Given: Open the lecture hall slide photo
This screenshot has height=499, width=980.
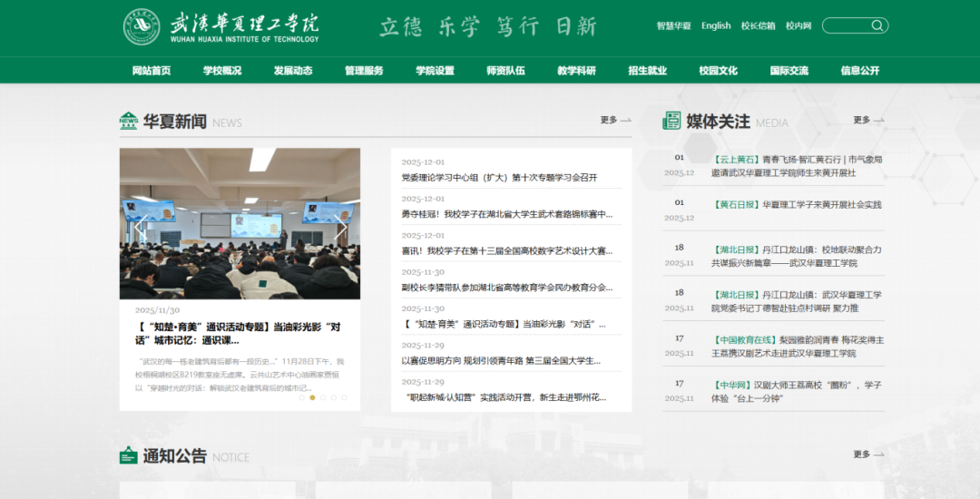Looking at the screenshot, I should point(240,223).
